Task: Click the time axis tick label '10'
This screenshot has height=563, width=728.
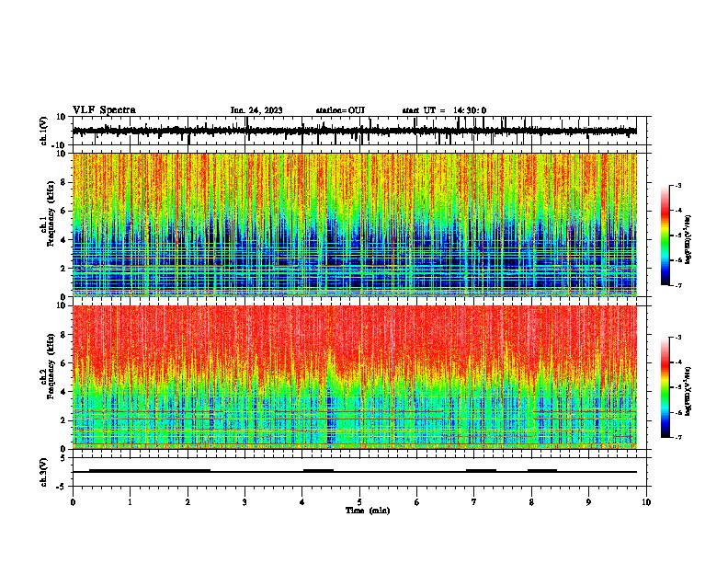Action: (646, 502)
